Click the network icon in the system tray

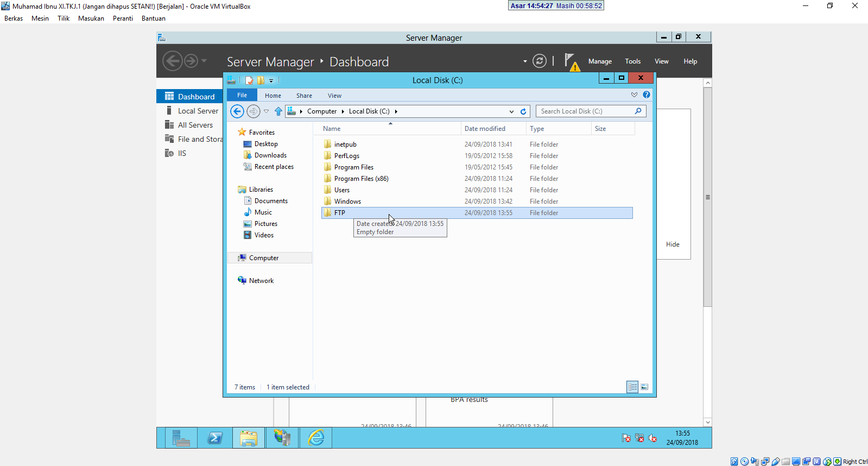pos(639,438)
